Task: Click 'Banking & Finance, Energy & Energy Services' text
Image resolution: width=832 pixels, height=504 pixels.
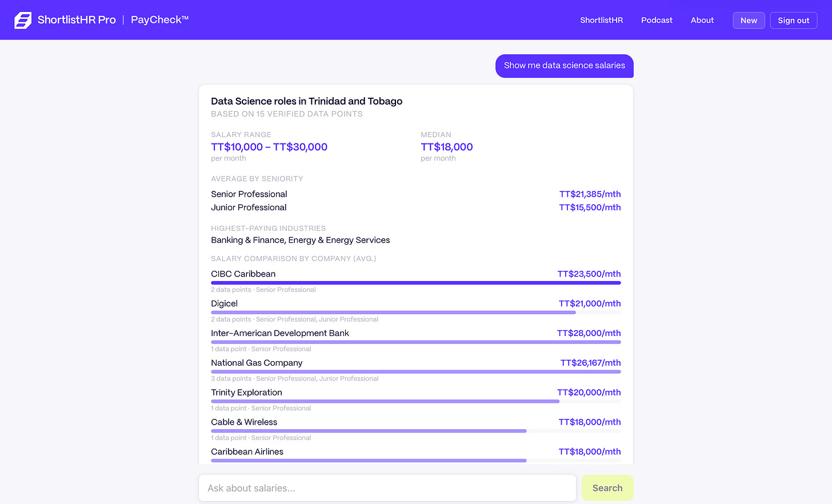Action: pos(301,240)
